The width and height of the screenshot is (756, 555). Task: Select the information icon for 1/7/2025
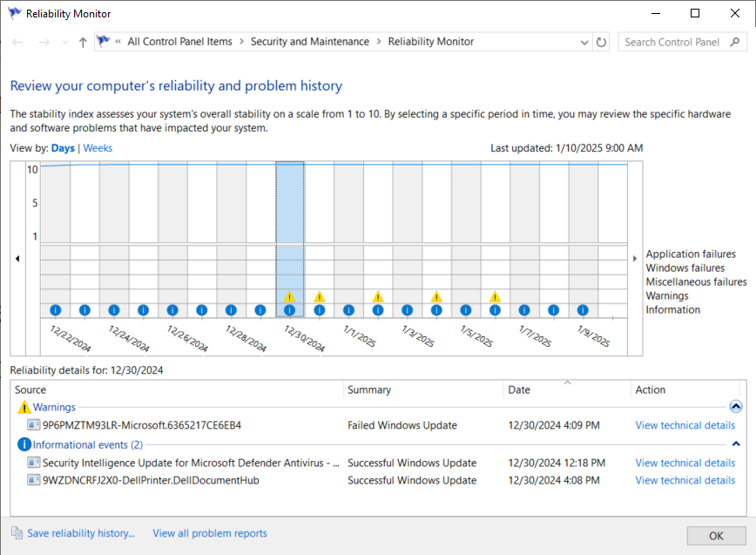[524, 310]
